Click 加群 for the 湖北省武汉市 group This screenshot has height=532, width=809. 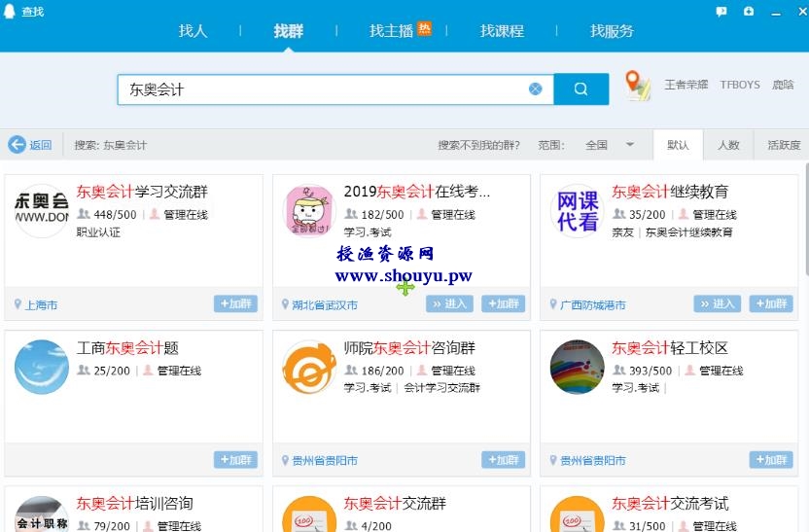point(503,303)
